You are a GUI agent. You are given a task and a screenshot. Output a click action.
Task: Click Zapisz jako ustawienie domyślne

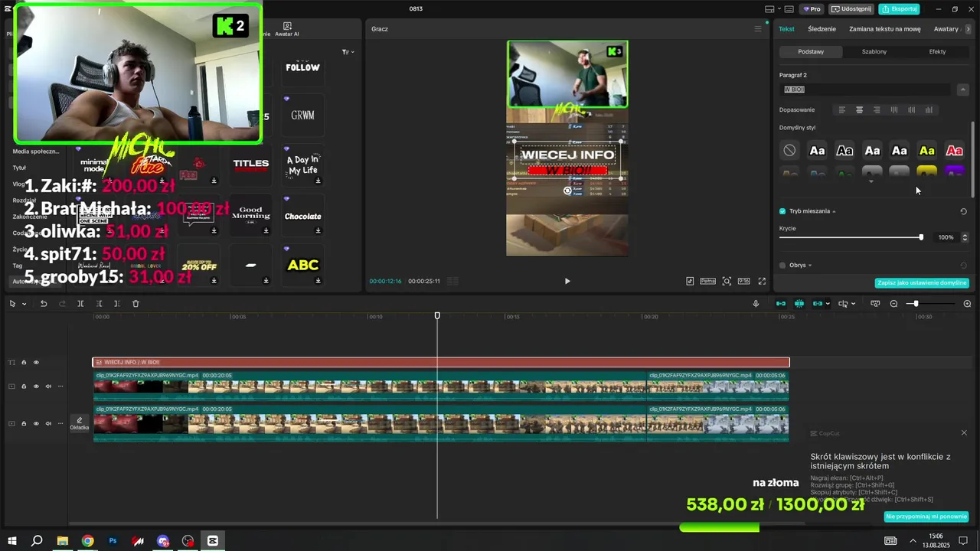click(922, 283)
